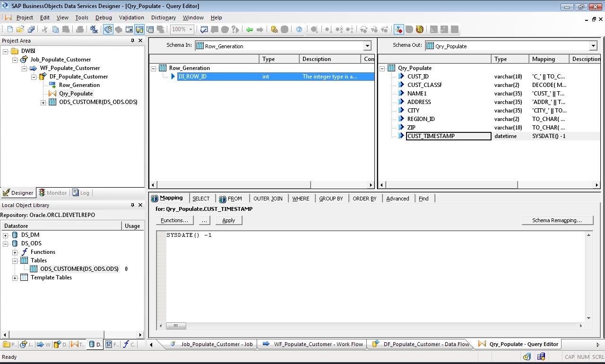Viewport: 605px width, 364px height.
Task: Switch to the Designer tab
Action: [x=18, y=193]
